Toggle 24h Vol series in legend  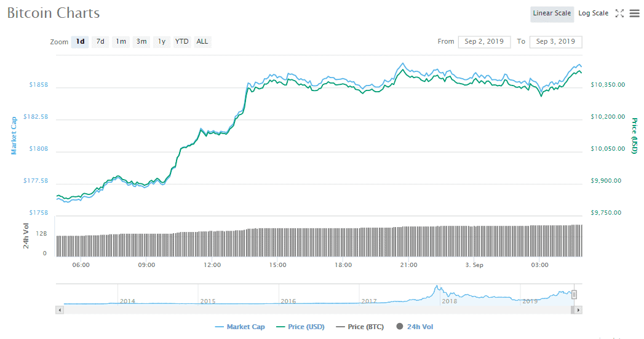click(x=415, y=327)
